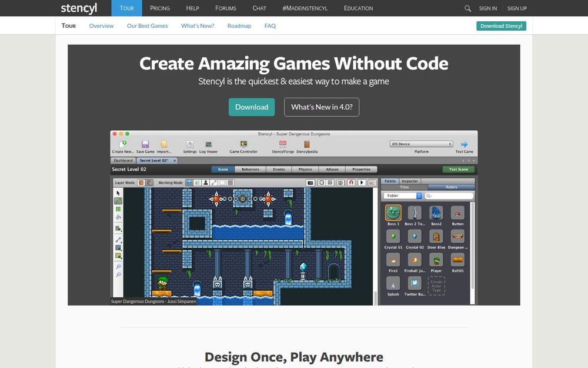The image size is (588, 368).
Task: Click the Stencyl logo
Action: click(x=79, y=8)
